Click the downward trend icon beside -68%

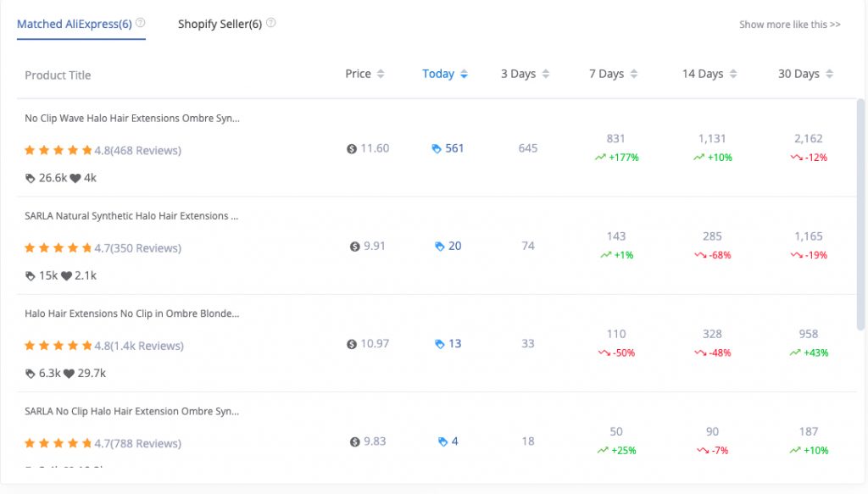pos(700,255)
